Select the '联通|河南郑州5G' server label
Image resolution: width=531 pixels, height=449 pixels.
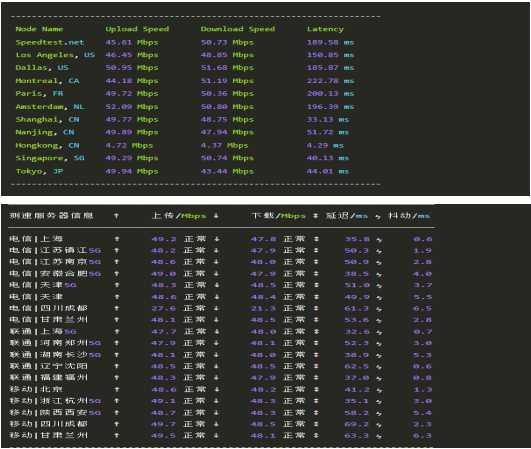pyautogui.click(x=55, y=343)
